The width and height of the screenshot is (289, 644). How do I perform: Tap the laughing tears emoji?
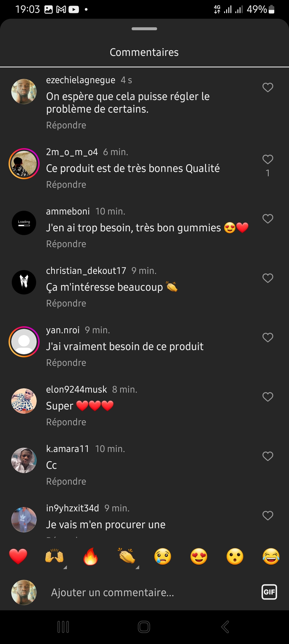pyautogui.click(x=271, y=556)
